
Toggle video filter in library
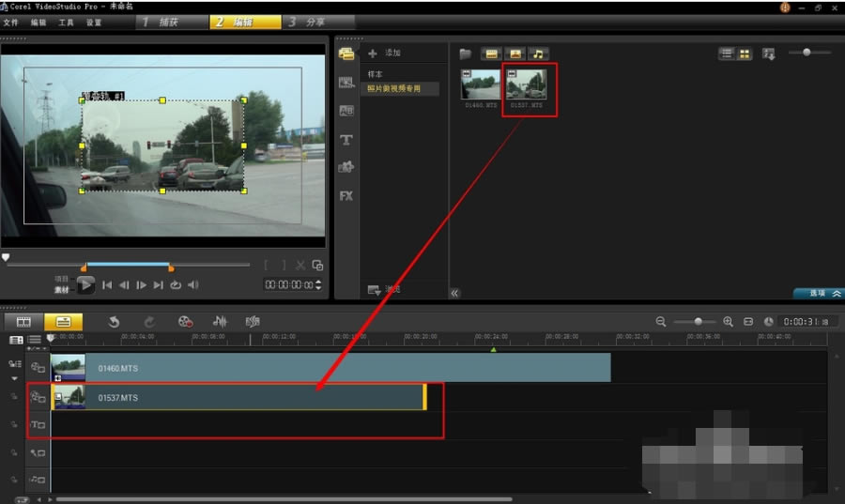click(x=491, y=53)
